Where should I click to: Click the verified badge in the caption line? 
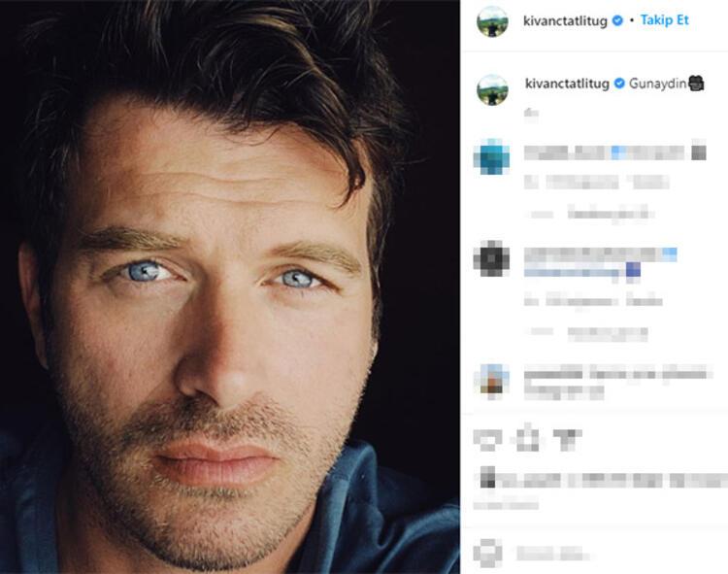[619, 84]
